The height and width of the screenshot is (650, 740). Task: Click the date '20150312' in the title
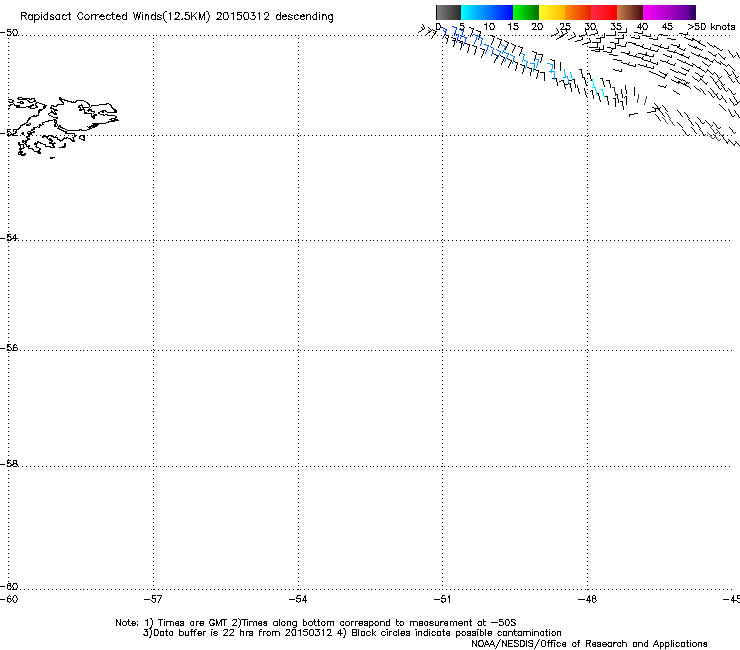click(243, 17)
